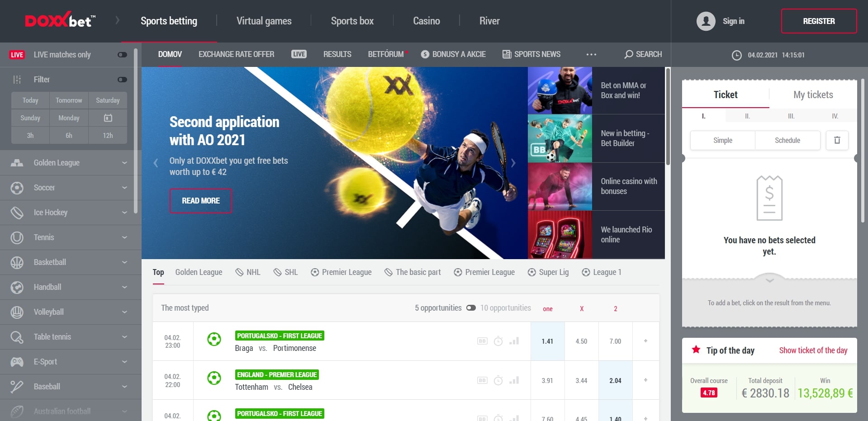This screenshot has width=868, height=421.
Task: Expand the Basketball chevron
Action: coord(124,262)
